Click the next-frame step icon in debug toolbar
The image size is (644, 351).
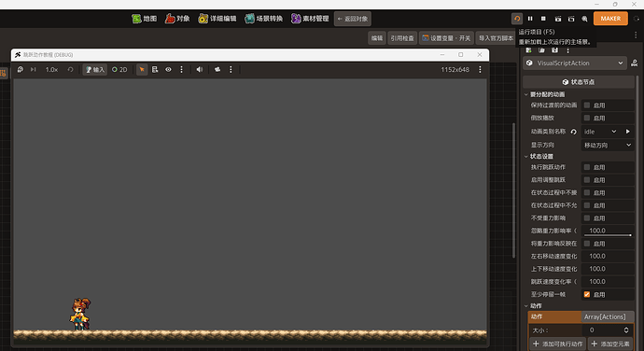point(34,69)
